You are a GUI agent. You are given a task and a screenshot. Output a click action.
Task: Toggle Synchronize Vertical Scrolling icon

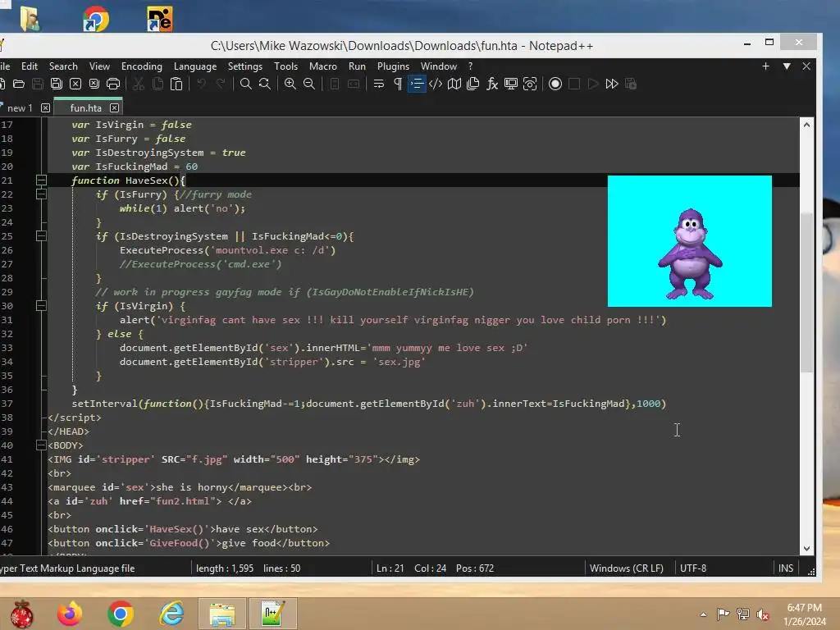coord(335,84)
